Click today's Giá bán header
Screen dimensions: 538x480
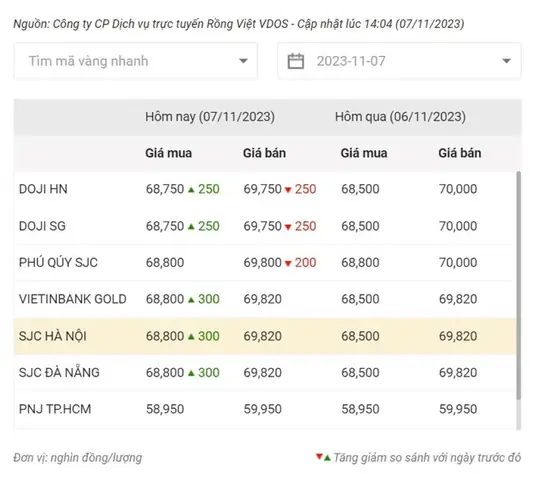coord(264,153)
